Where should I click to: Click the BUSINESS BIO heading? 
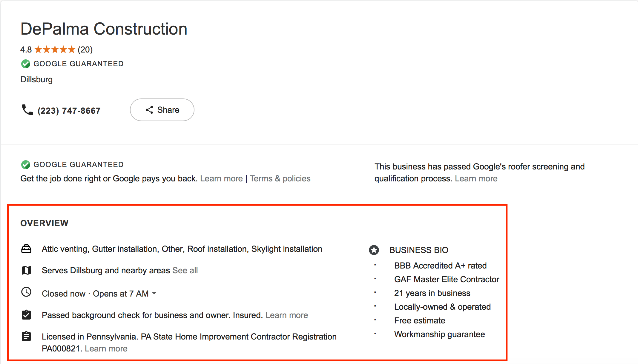419,250
